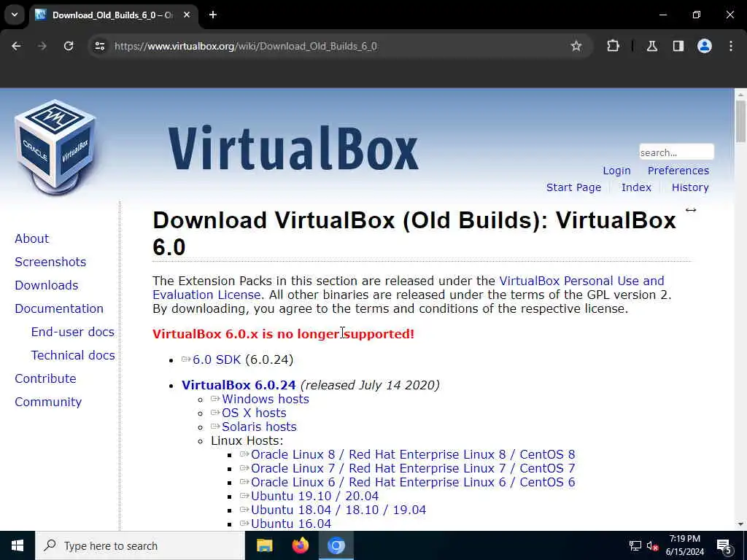
Task: Download the Ubuntu 18.04 / 18.10 / 19.04 package
Action: click(x=338, y=510)
